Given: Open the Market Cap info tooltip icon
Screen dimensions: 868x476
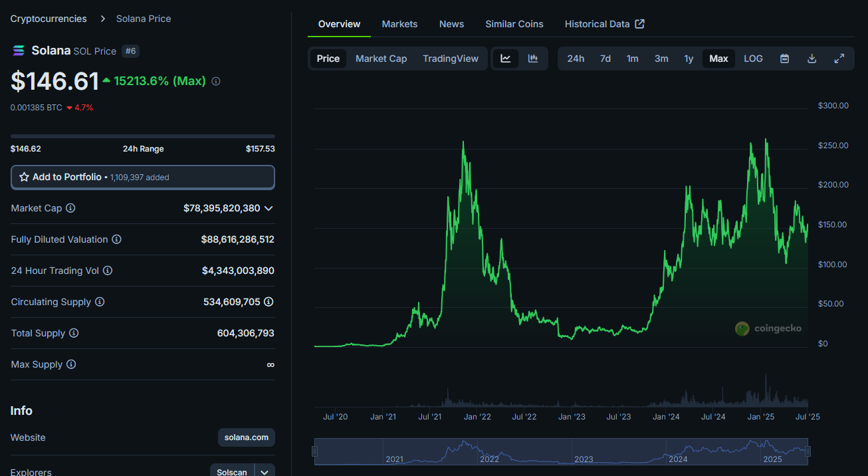Looking at the screenshot, I should click(x=70, y=208).
